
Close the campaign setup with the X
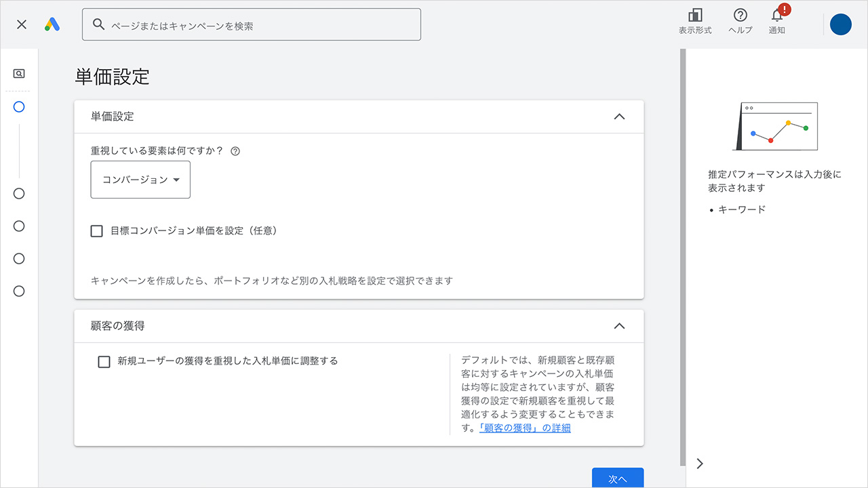pos(20,24)
